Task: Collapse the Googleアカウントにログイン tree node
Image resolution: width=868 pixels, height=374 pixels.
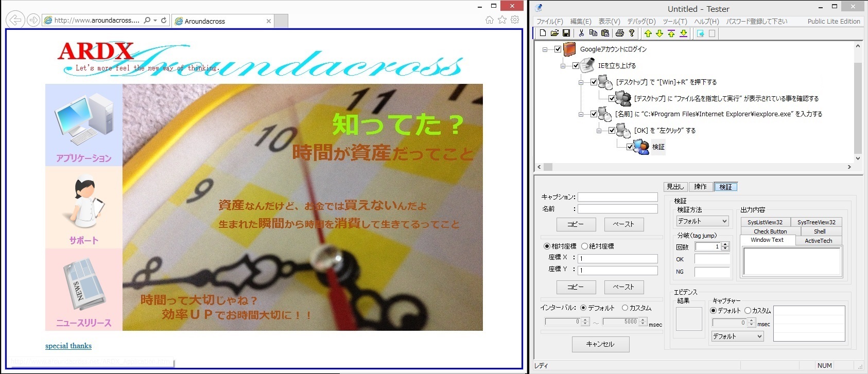Action: tap(545, 50)
